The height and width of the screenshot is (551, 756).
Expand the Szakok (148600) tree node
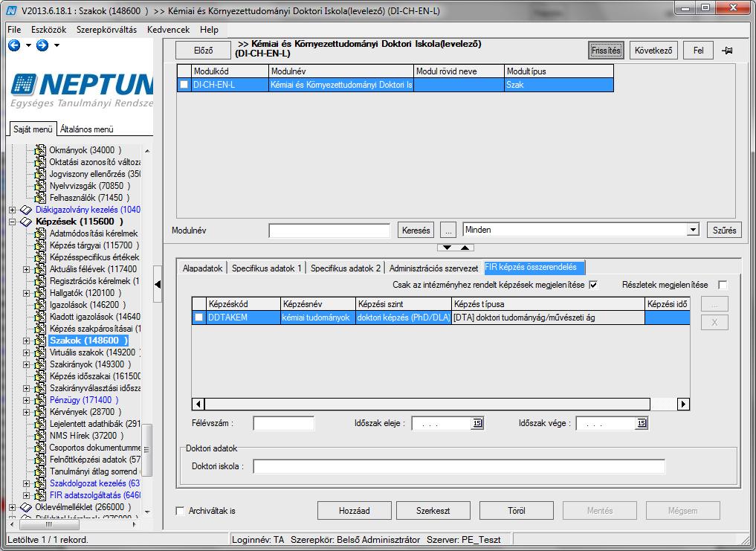(27, 341)
